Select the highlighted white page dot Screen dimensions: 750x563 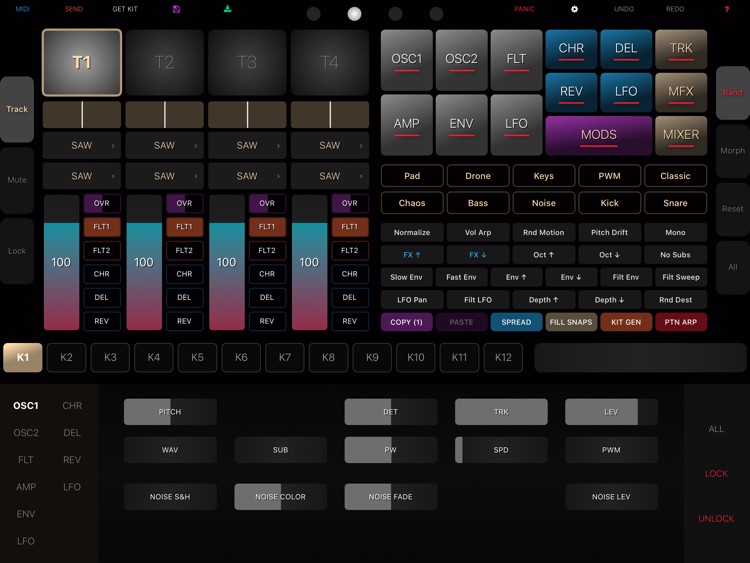(x=354, y=14)
